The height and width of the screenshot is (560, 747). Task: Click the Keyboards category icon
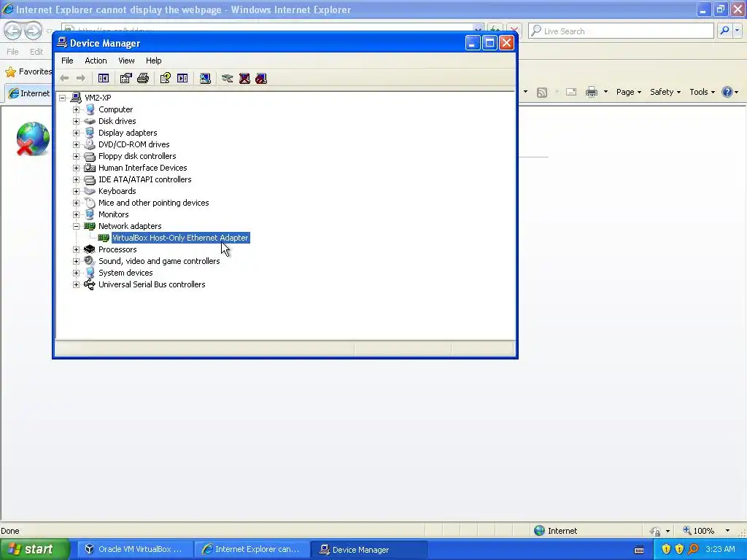(90, 191)
